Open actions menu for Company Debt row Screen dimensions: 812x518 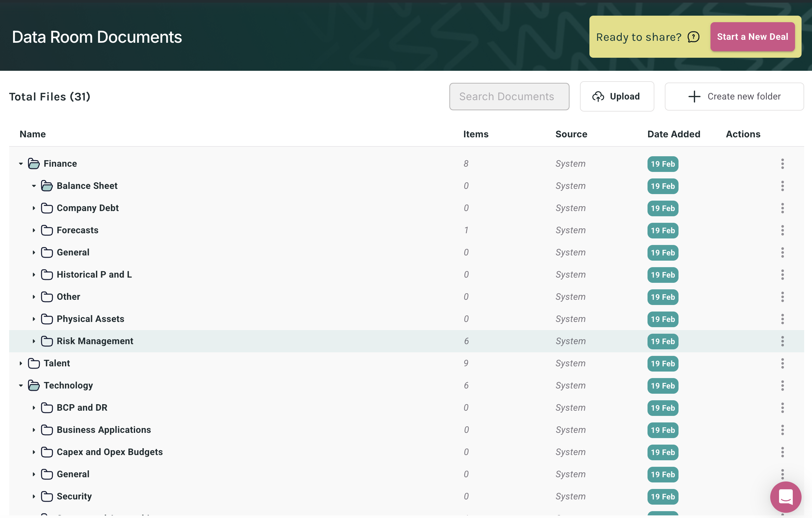point(782,208)
